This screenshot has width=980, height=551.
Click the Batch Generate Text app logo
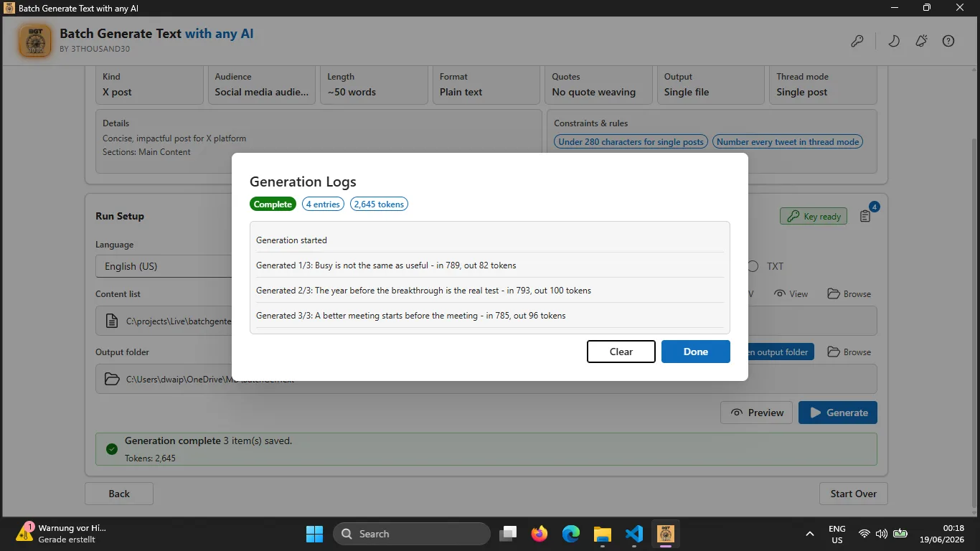(x=34, y=40)
